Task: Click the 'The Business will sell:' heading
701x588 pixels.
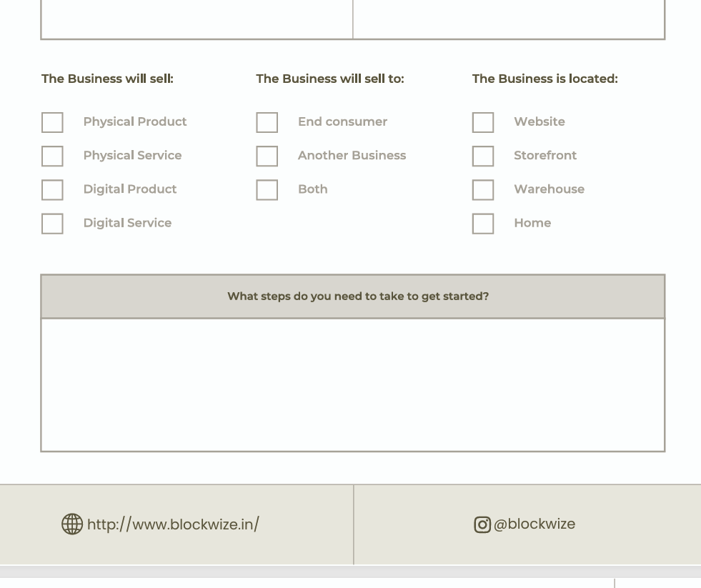Action: [107, 79]
